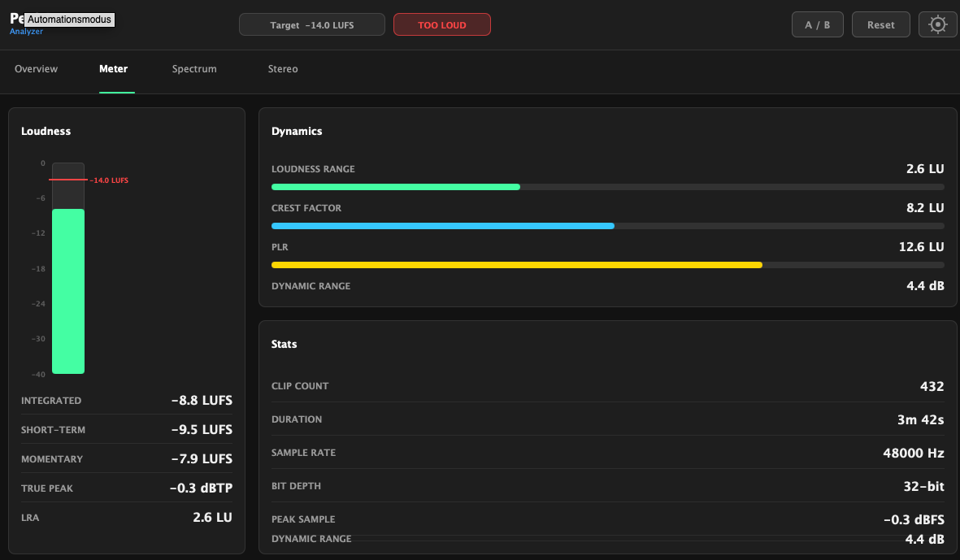Click the Analyzer logo subtitle
This screenshot has width=960, height=560.
(x=26, y=31)
